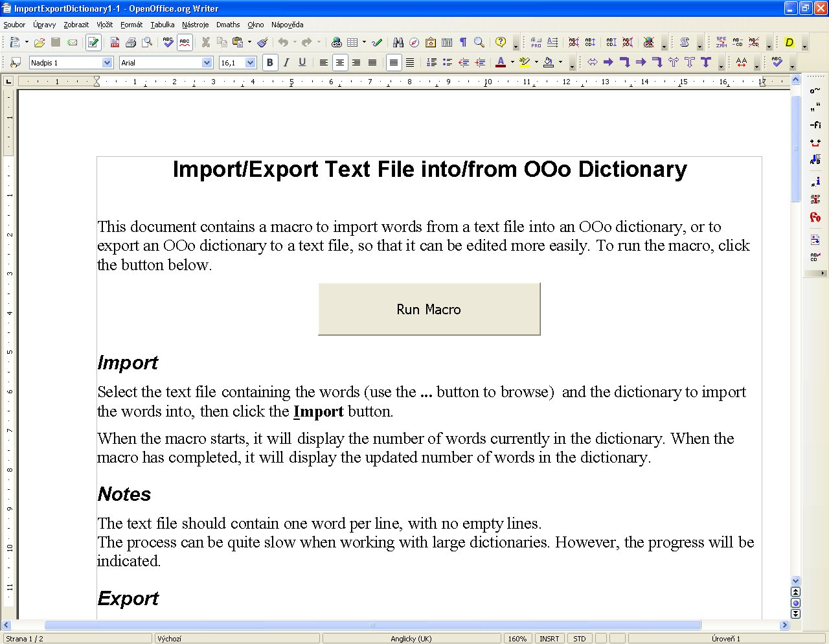Expand the Highlighting color dropdown arrow
Image resolution: width=829 pixels, height=644 pixels.
pos(536,62)
